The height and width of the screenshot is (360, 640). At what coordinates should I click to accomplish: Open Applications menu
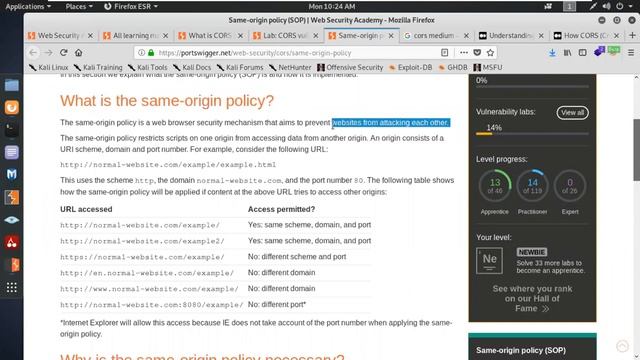[28, 6]
